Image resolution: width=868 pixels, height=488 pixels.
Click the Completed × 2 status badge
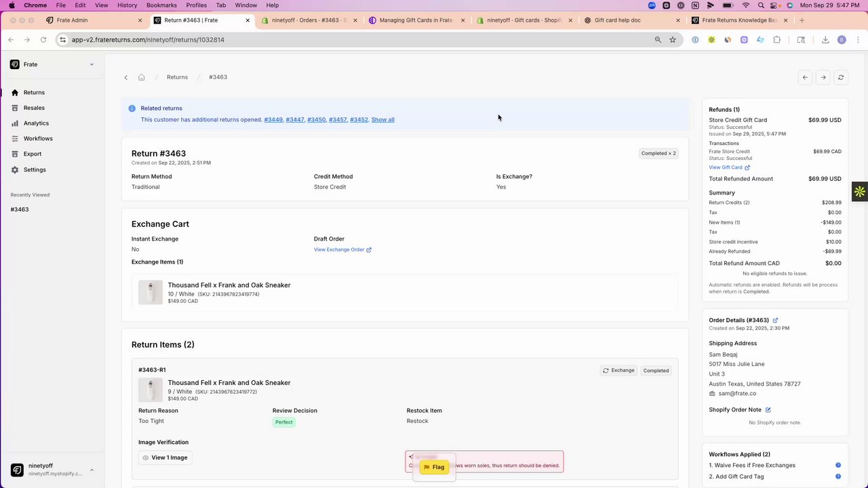click(x=658, y=153)
